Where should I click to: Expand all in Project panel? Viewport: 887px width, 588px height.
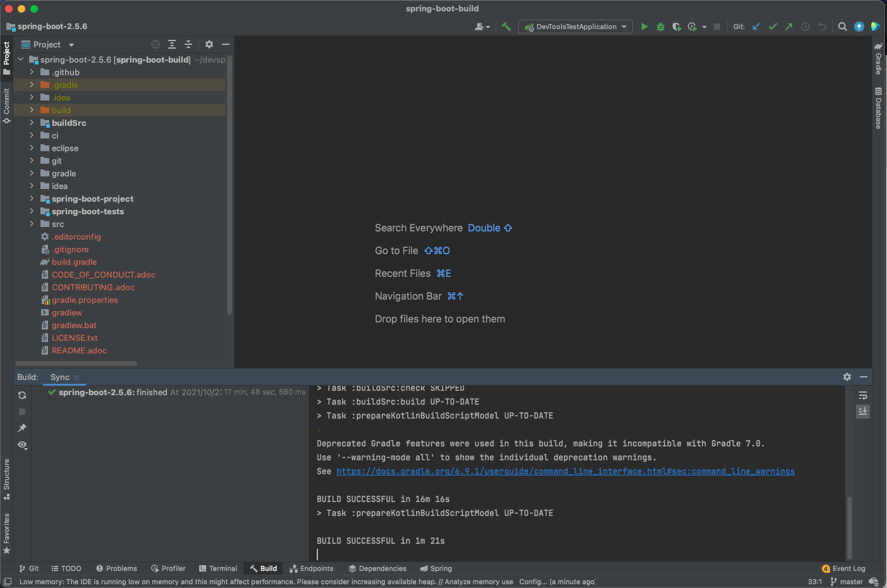click(172, 44)
